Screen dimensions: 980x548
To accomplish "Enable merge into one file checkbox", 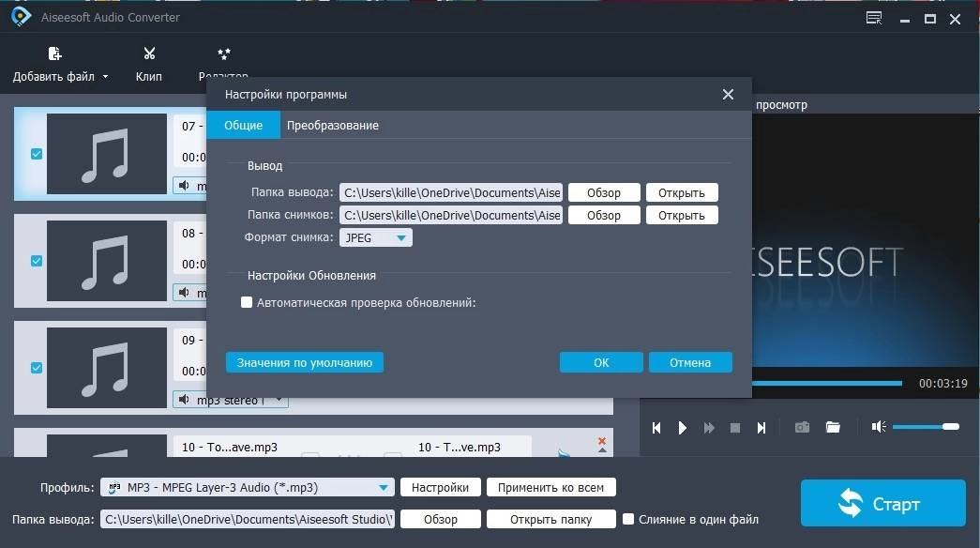I will 628,519.
